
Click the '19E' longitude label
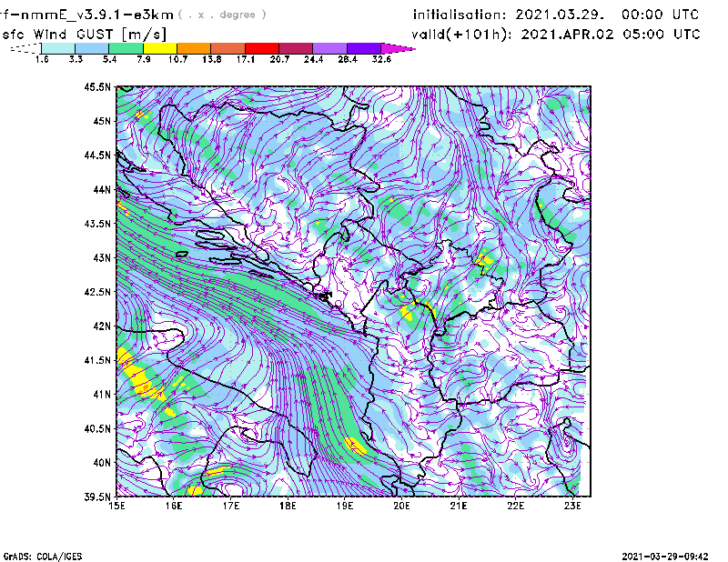345,506
